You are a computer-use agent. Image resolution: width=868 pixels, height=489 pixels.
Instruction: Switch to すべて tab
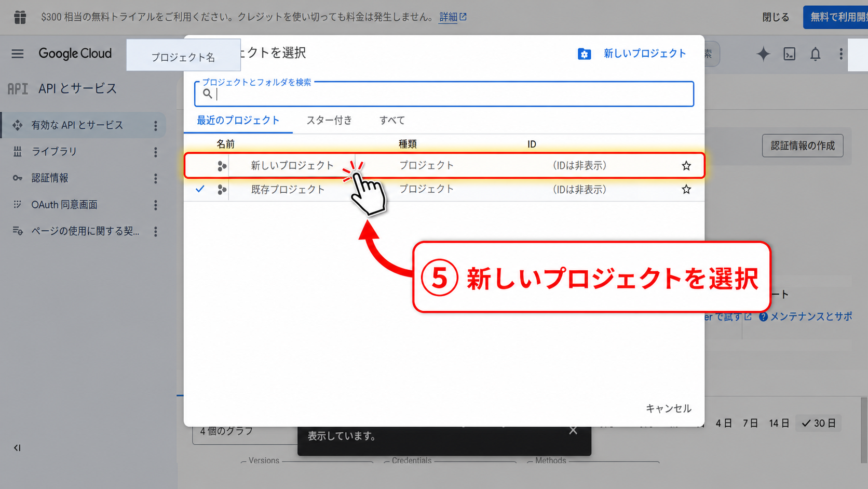coord(392,121)
